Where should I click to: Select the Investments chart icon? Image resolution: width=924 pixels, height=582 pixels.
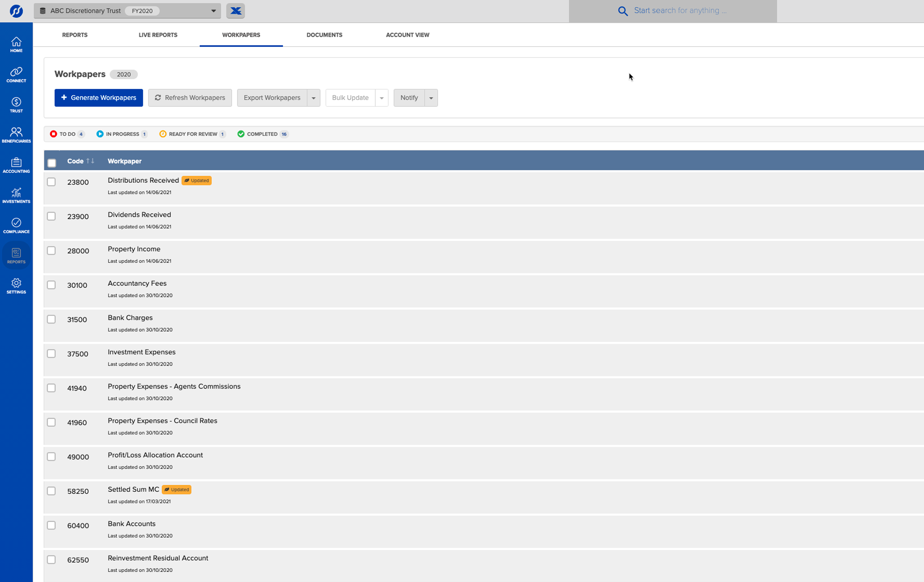pyautogui.click(x=16, y=195)
